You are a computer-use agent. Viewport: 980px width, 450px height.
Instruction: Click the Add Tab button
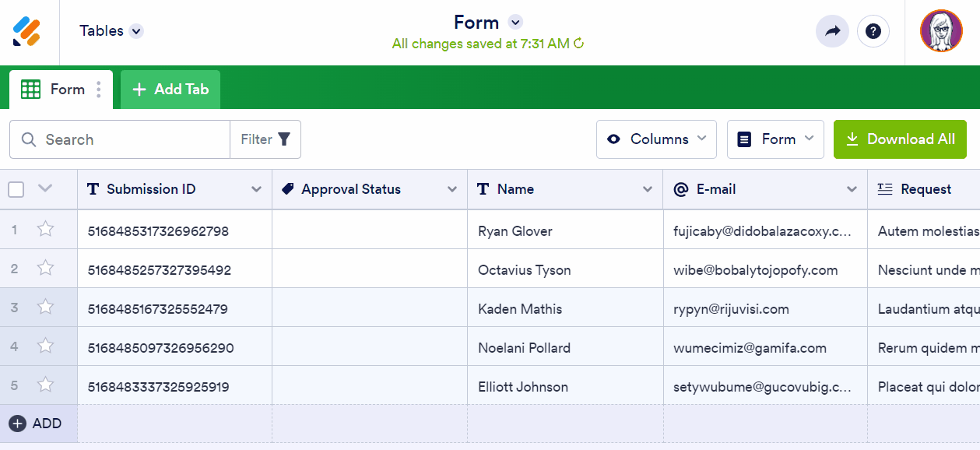[x=170, y=90]
